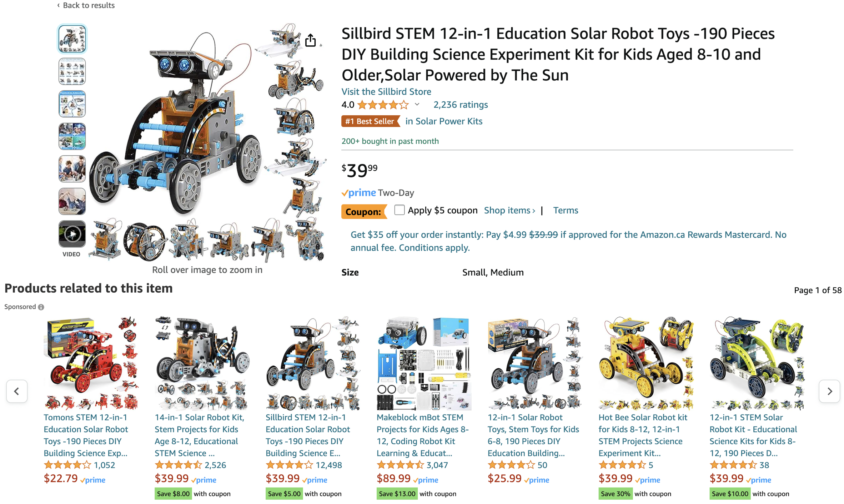The height and width of the screenshot is (504, 844).
Task: Go to previous related products page
Action: [17, 391]
